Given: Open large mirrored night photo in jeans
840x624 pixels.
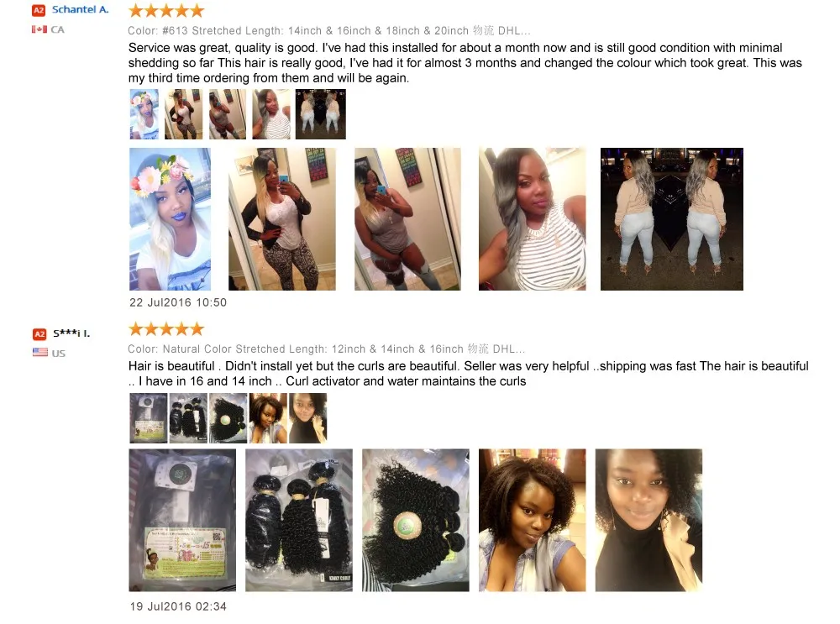Looking at the screenshot, I should coord(672,219).
